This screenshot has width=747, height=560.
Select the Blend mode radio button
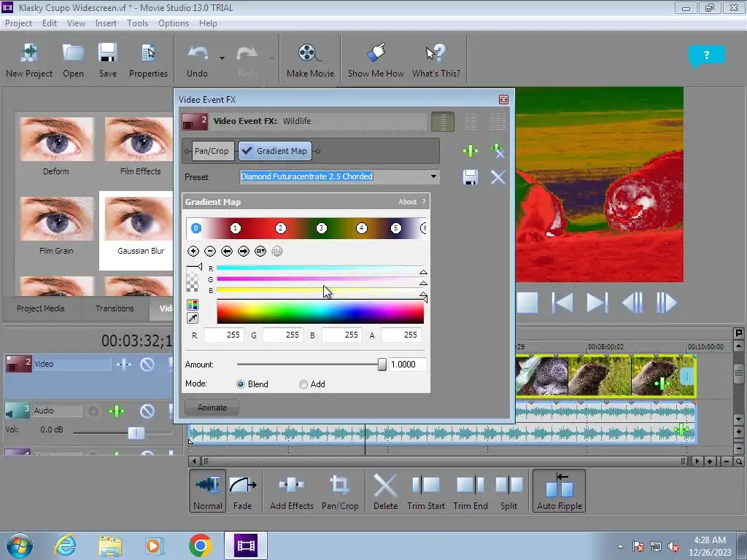241,384
